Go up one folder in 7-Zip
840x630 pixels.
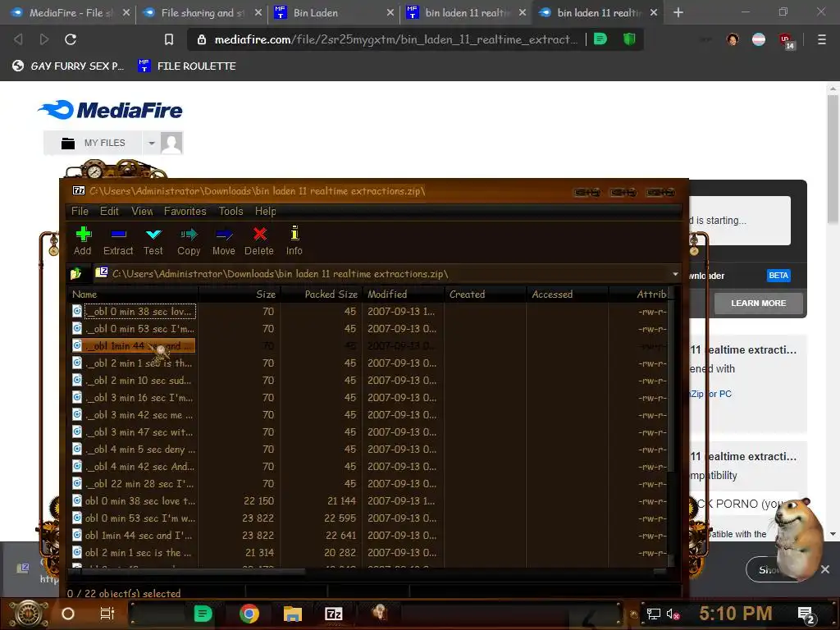tap(75, 274)
